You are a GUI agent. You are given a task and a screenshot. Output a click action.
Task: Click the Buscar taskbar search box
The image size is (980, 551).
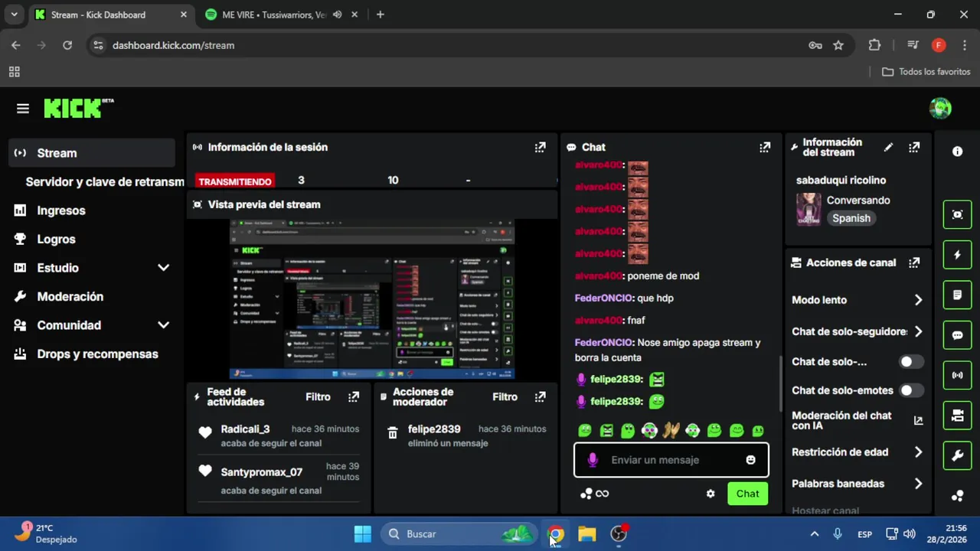pyautogui.click(x=459, y=534)
